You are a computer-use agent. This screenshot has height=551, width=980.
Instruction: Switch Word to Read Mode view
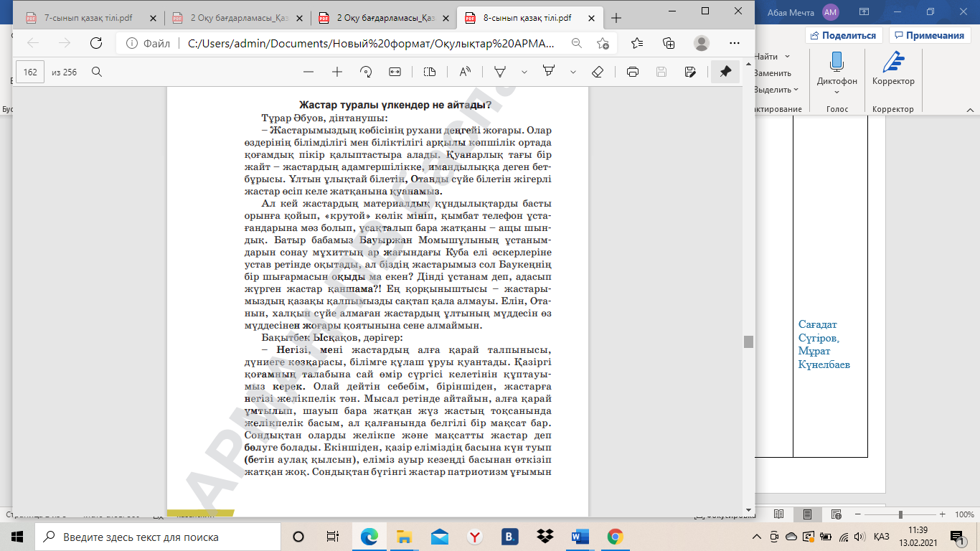[x=779, y=514]
